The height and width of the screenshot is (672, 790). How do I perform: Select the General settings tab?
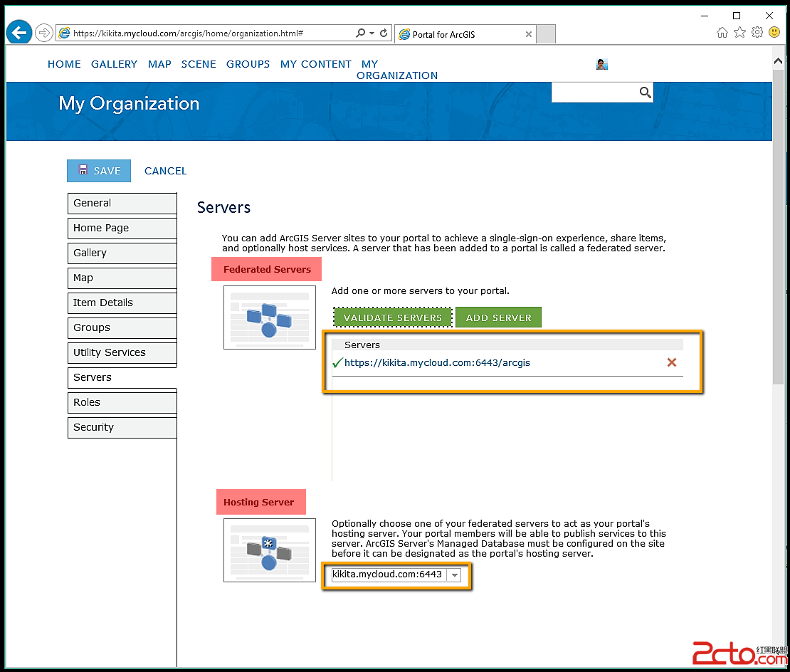[122, 203]
